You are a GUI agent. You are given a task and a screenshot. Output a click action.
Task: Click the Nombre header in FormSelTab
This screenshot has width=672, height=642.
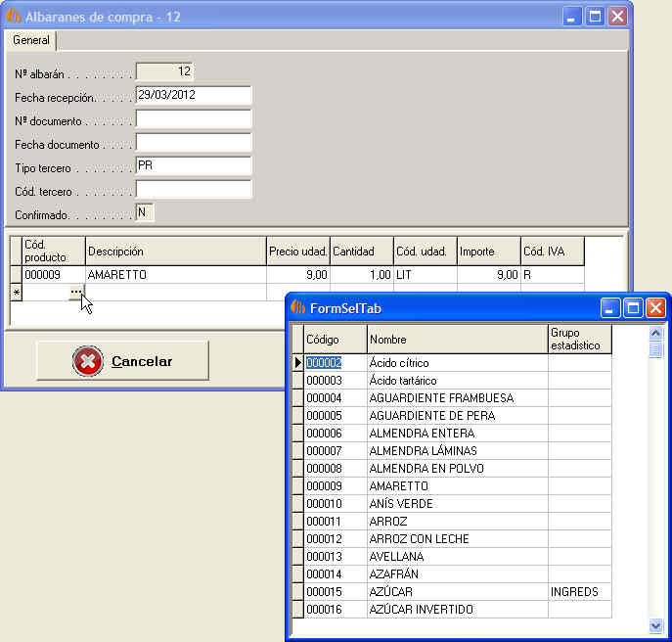(x=458, y=340)
